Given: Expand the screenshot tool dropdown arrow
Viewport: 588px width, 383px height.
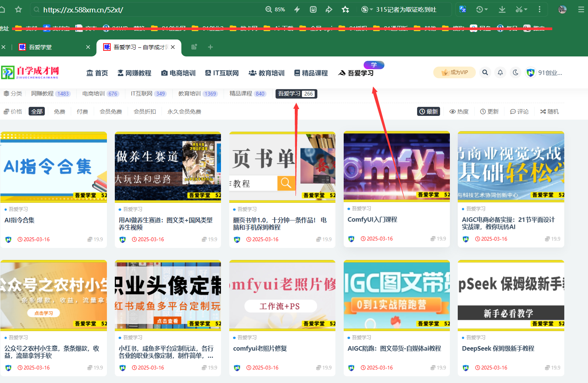Looking at the screenshot, I should (526, 9).
